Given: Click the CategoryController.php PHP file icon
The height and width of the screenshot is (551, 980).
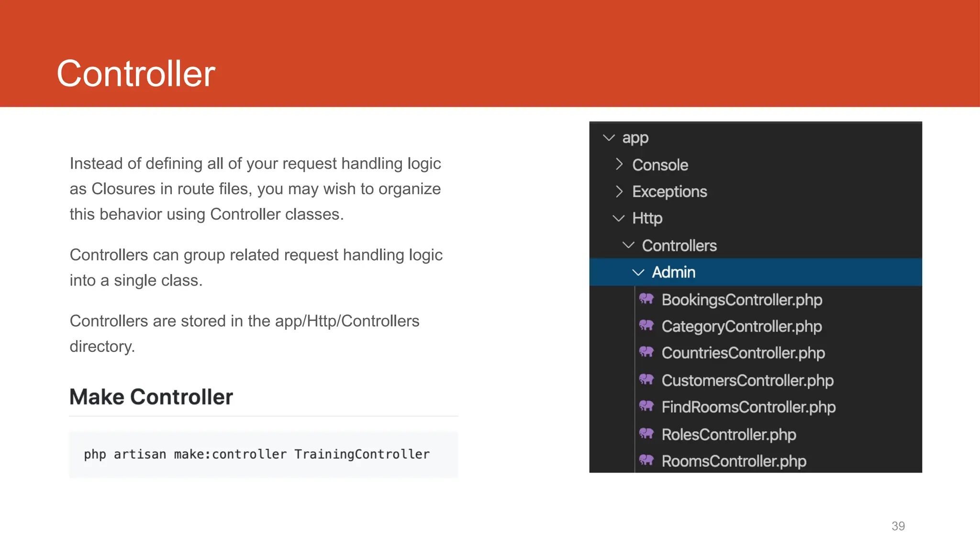Looking at the screenshot, I should tap(646, 326).
